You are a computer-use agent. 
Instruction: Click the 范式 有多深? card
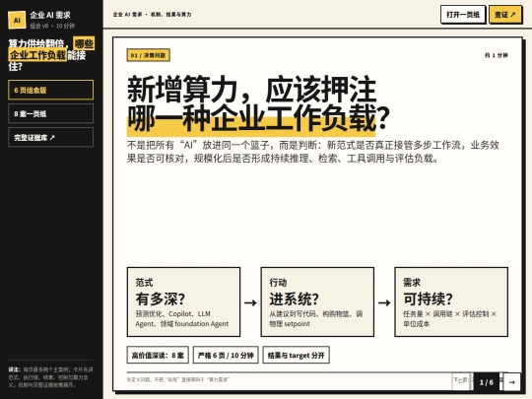[183, 302]
